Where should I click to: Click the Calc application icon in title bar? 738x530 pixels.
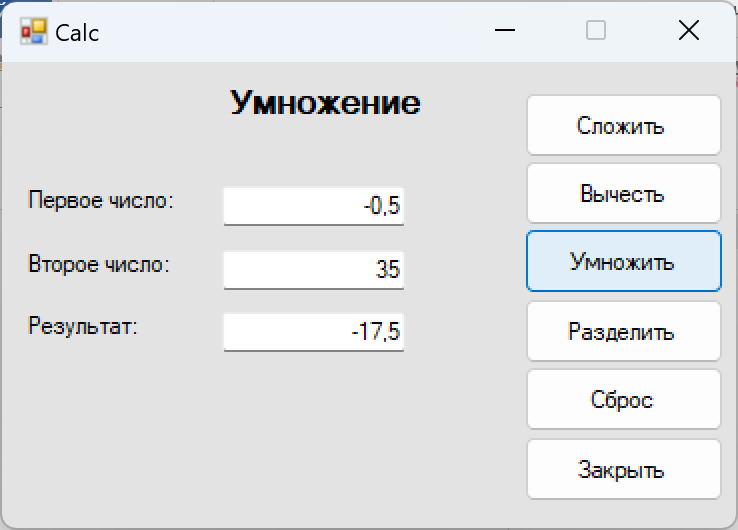(33, 32)
